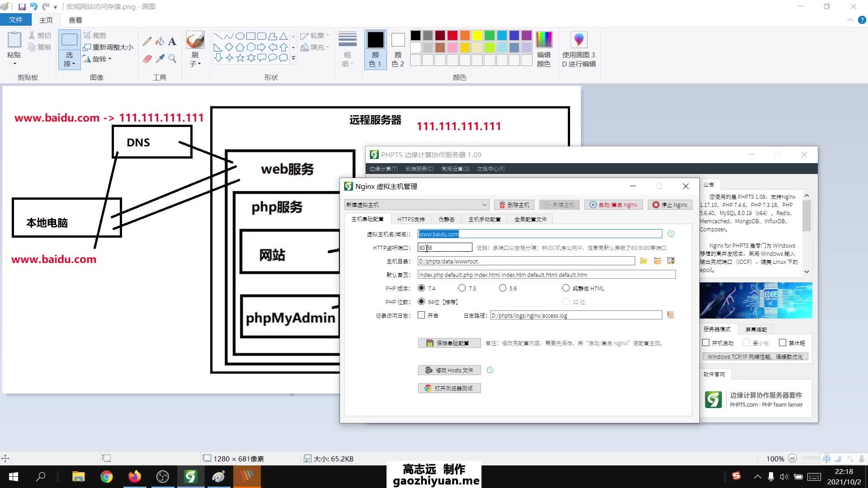
Task: Click the HTTP listening port input field
Action: click(x=445, y=247)
